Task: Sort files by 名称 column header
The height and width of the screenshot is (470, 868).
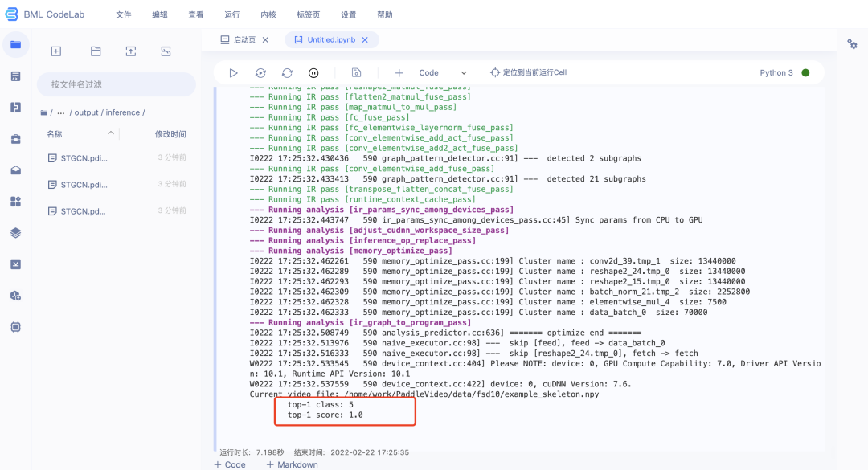Action: click(x=55, y=134)
